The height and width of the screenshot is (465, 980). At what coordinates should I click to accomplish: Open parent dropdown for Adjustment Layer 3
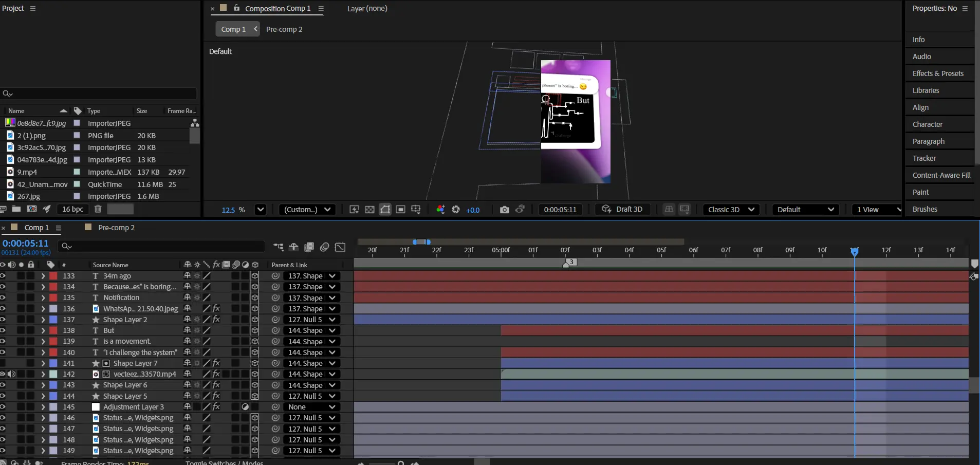click(311, 407)
